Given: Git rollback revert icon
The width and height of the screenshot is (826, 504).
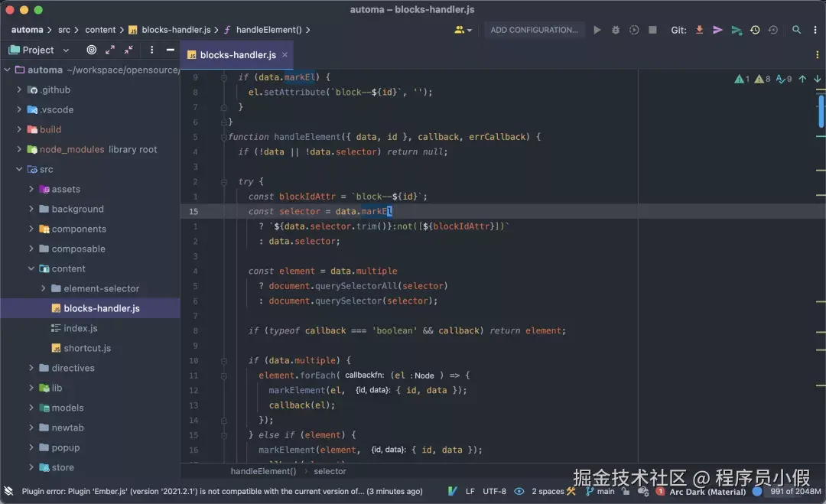Looking at the screenshot, I should 772,30.
